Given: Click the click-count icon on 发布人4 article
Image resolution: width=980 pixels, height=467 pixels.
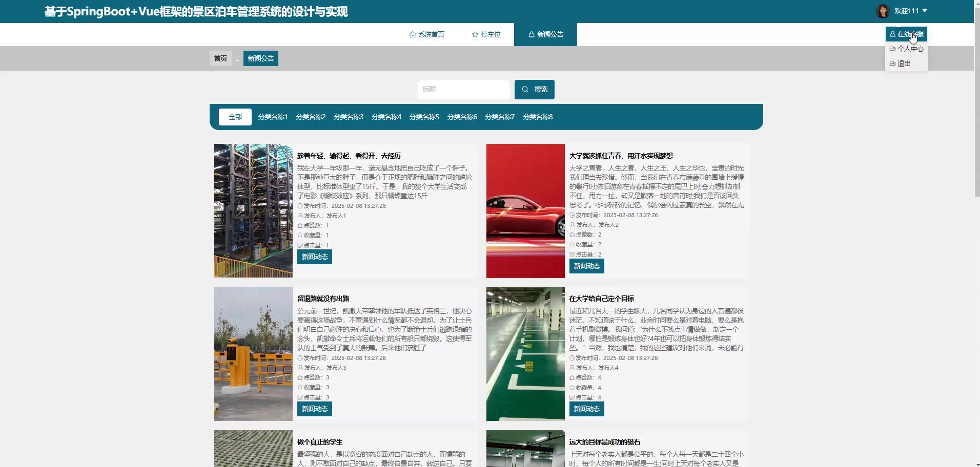Looking at the screenshot, I should click(573, 397).
